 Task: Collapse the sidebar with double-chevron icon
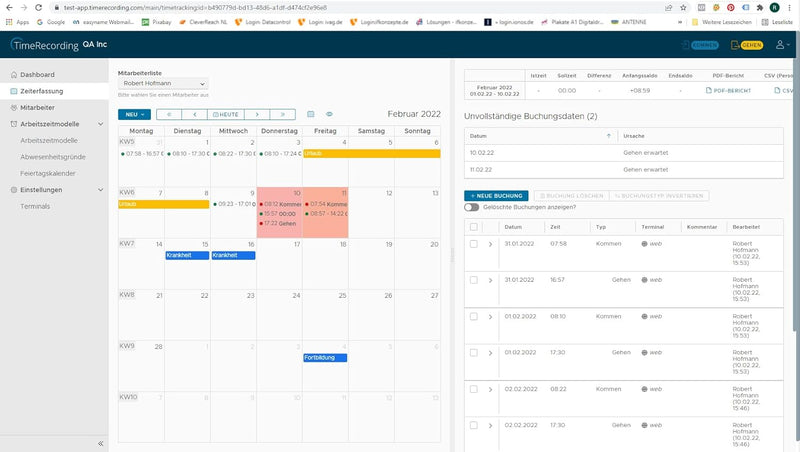point(101,443)
